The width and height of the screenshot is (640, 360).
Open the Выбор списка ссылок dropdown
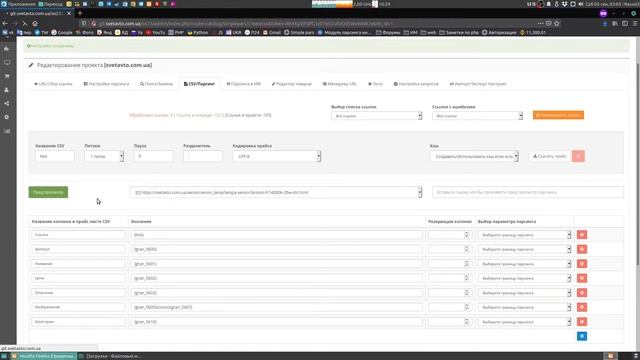[x=376, y=116]
